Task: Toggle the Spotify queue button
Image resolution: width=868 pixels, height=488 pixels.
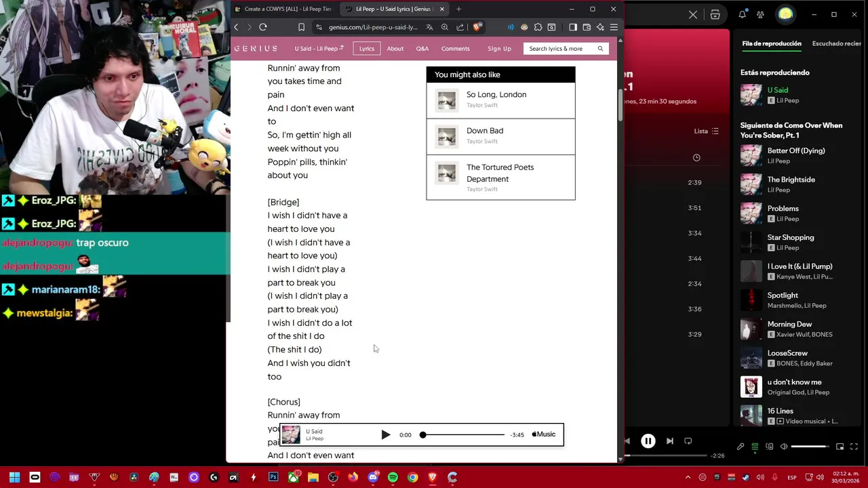Action: [755, 447]
